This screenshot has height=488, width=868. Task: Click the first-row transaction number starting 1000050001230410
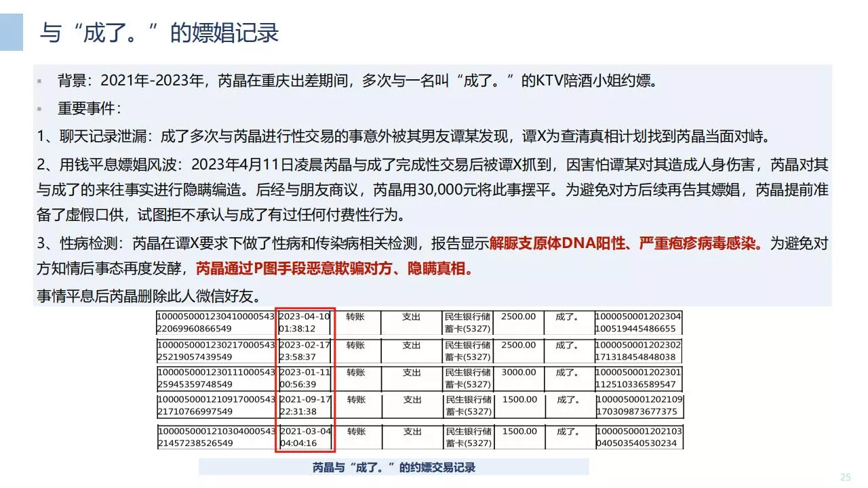[x=216, y=323]
